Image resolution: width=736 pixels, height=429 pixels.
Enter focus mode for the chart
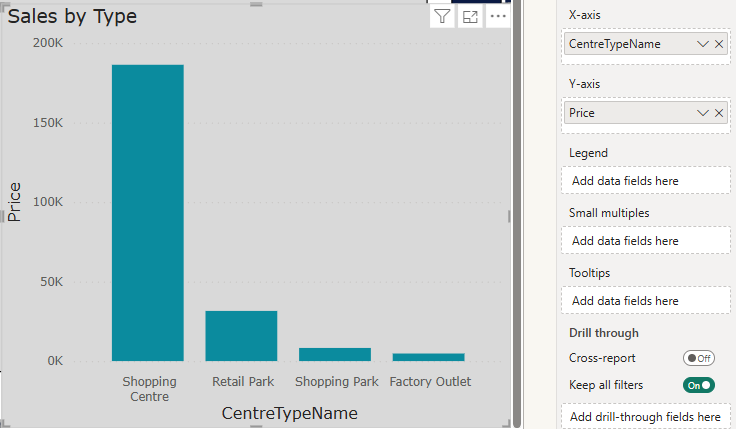pyautogui.click(x=470, y=17)
